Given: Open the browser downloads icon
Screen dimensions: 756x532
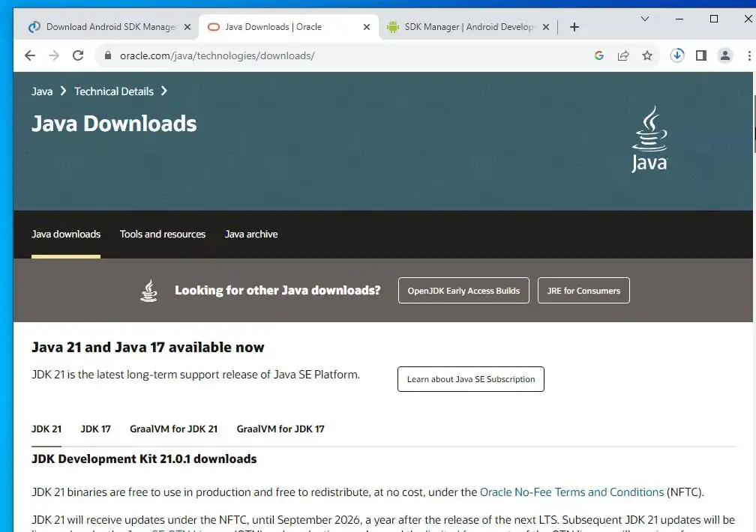Looking at the screenshot, I should [677, 55].
